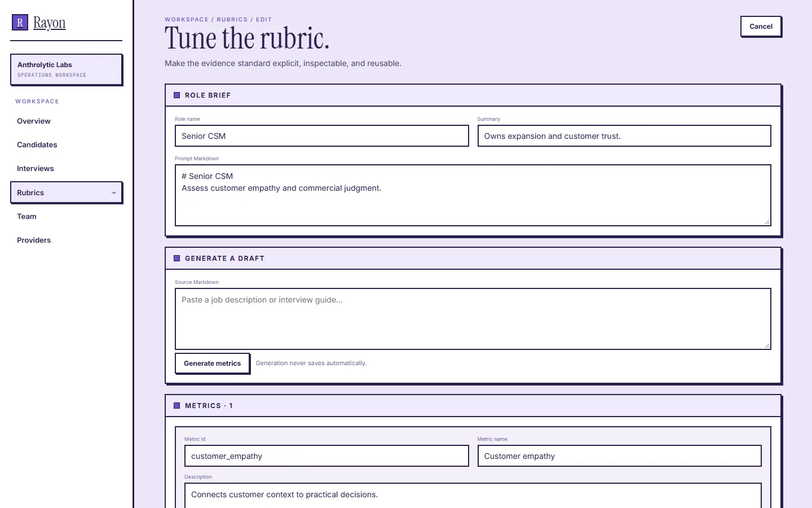Screen dimensions: 812x508
Task: Click the Metrics section header icon
Action: click(x=177, y=406)
